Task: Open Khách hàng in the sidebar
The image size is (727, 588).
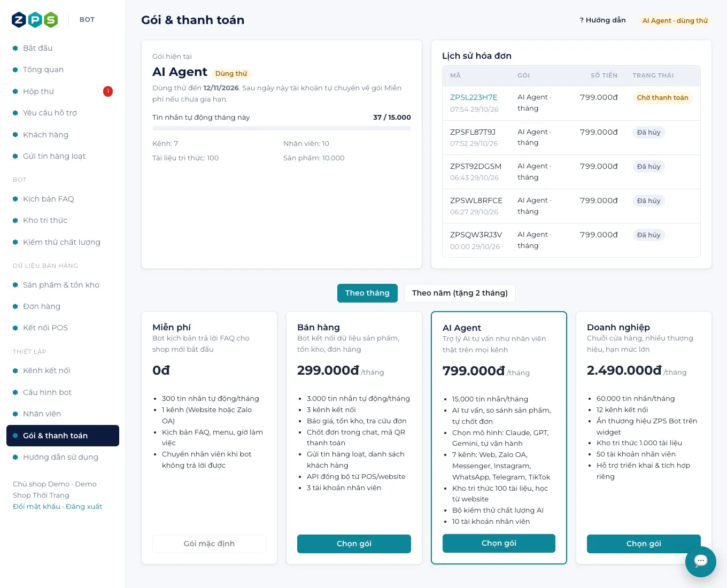Action: 63,135
